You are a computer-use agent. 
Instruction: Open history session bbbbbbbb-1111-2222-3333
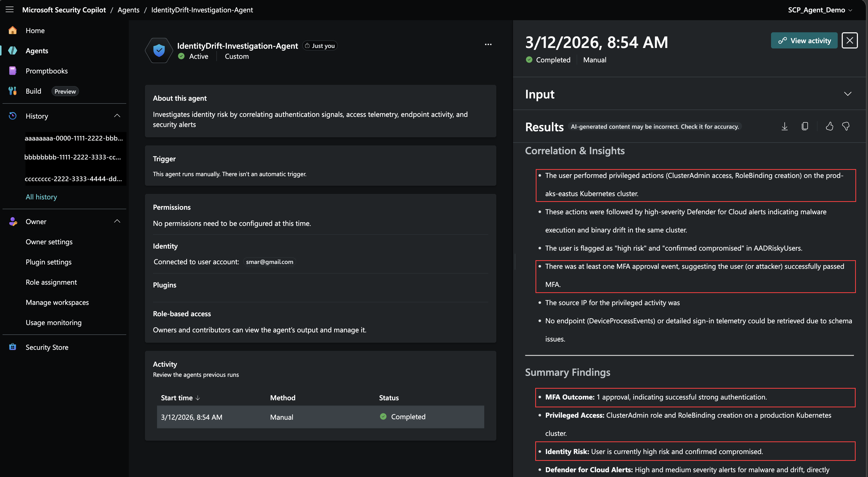72,157
